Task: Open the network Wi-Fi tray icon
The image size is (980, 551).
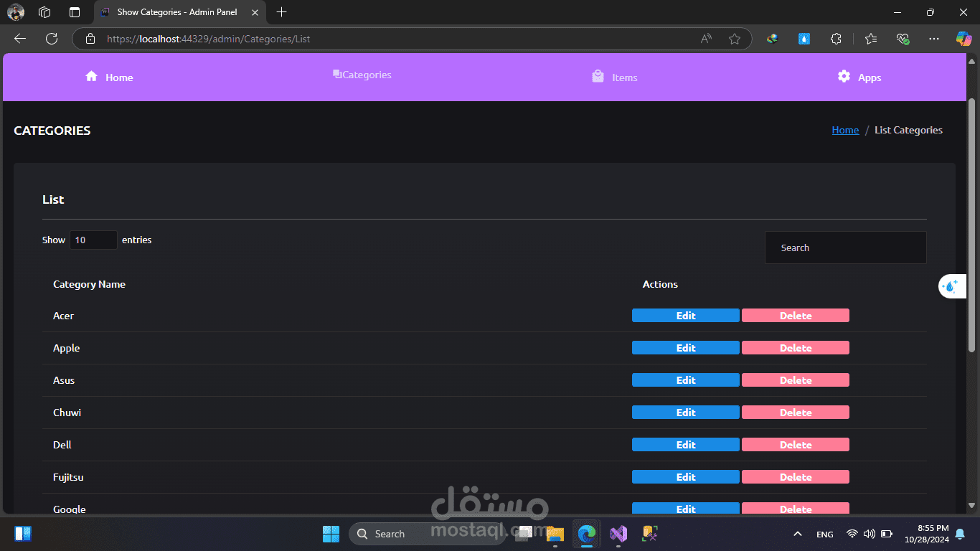Action: point(852,534)
